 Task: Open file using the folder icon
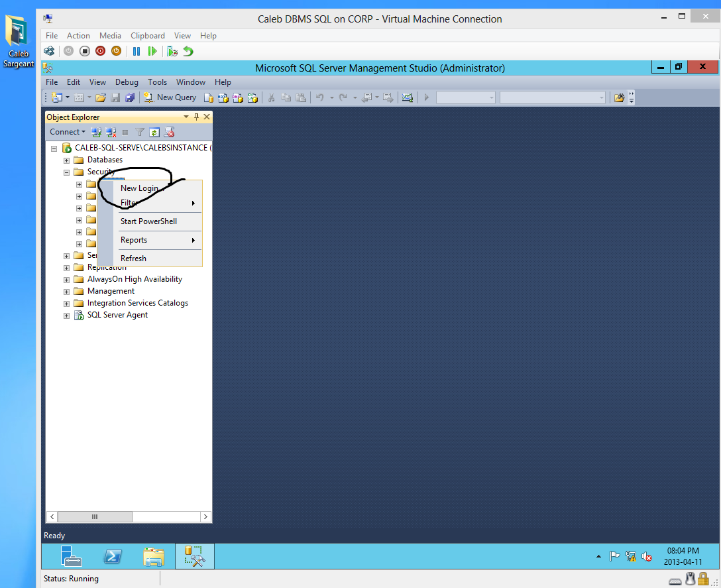pos(101,97)
